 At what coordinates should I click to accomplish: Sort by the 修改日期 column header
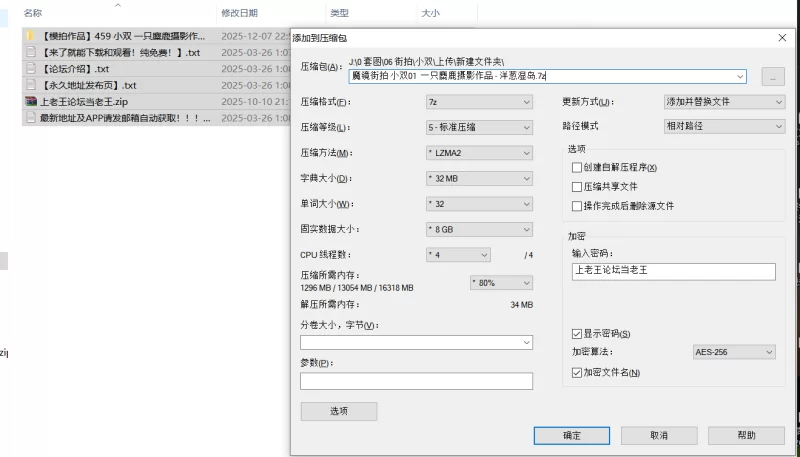pyautogui.click(x=239, y=13)
